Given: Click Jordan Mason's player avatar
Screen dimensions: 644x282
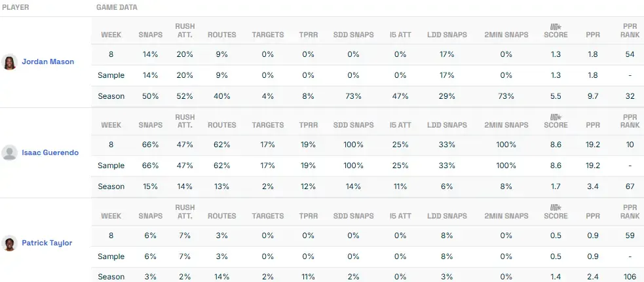Looking at the screenshot, I should [9, 62].
